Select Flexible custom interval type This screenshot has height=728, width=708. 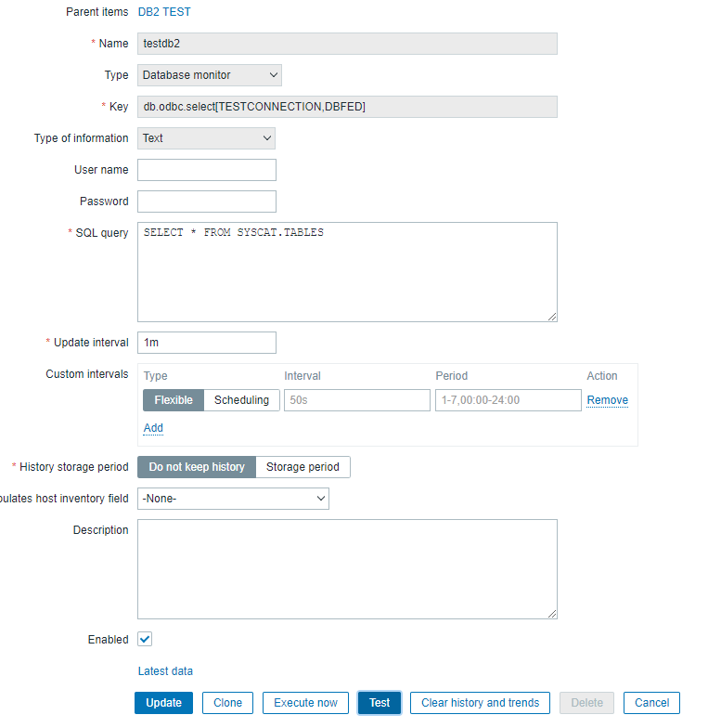[174, 400]
